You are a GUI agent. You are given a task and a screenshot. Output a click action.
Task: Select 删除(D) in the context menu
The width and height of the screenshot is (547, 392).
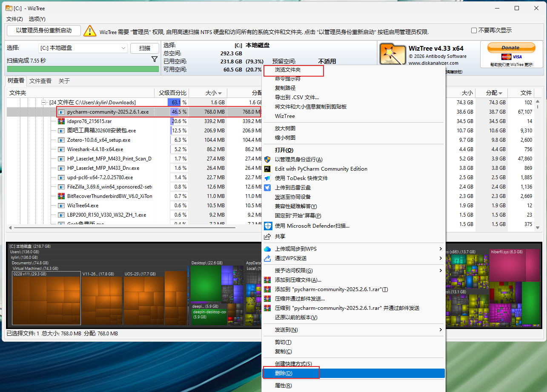point(353,373)
